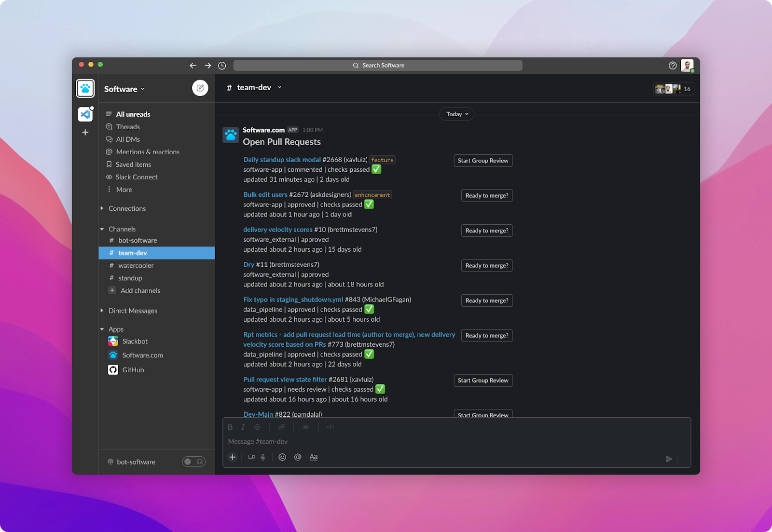
Task: Record an audio clip with microphone icon
Action: [x=263, y=457]
